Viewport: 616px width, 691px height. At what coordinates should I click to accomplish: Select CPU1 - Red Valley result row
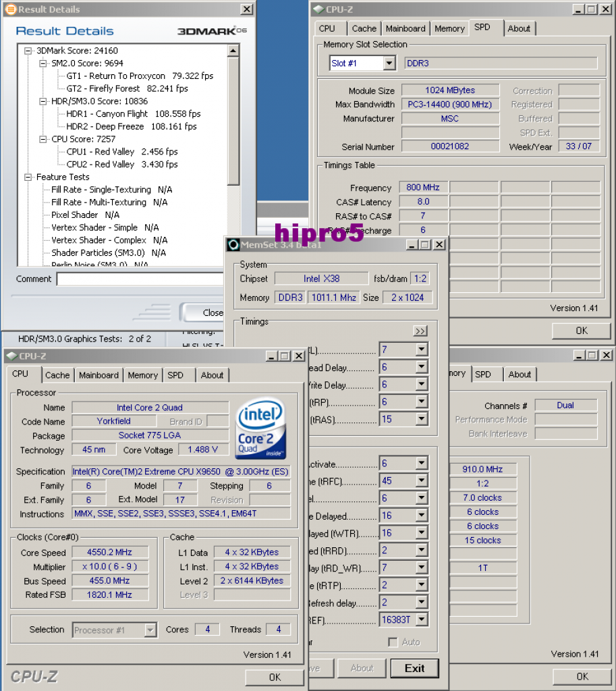tap(122, 152)
